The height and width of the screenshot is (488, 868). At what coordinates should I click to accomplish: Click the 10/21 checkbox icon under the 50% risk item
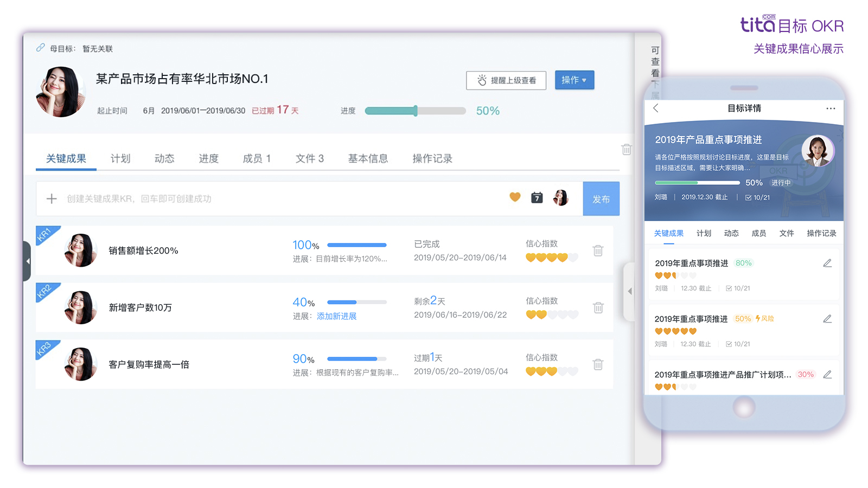click(729, 344)
